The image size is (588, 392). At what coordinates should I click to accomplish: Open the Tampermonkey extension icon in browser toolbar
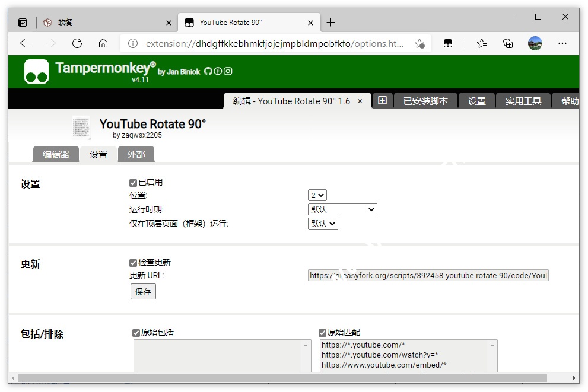click(449, 43)
